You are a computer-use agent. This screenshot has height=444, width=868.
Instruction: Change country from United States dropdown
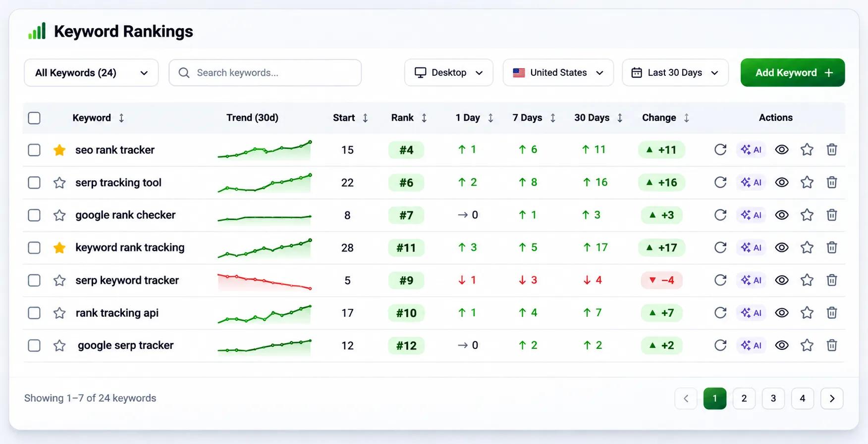[558, 73]
